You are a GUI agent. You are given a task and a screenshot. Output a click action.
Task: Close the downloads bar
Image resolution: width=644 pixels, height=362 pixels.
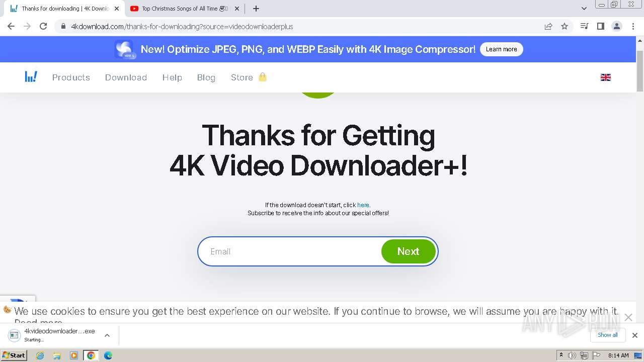tap(635, 335)
